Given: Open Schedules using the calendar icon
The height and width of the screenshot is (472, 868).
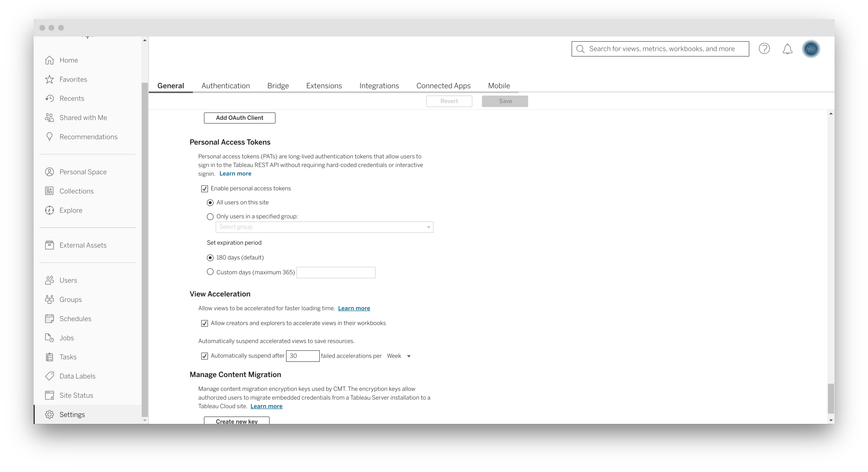Looking at the screenshot, I should coord(50,319).
